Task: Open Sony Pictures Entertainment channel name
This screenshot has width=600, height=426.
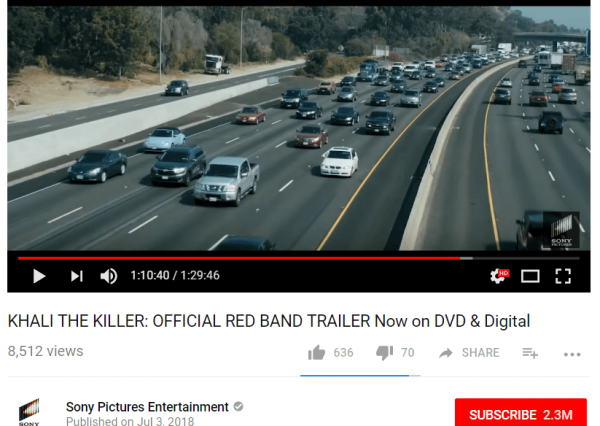Action: tap(147, 406)
